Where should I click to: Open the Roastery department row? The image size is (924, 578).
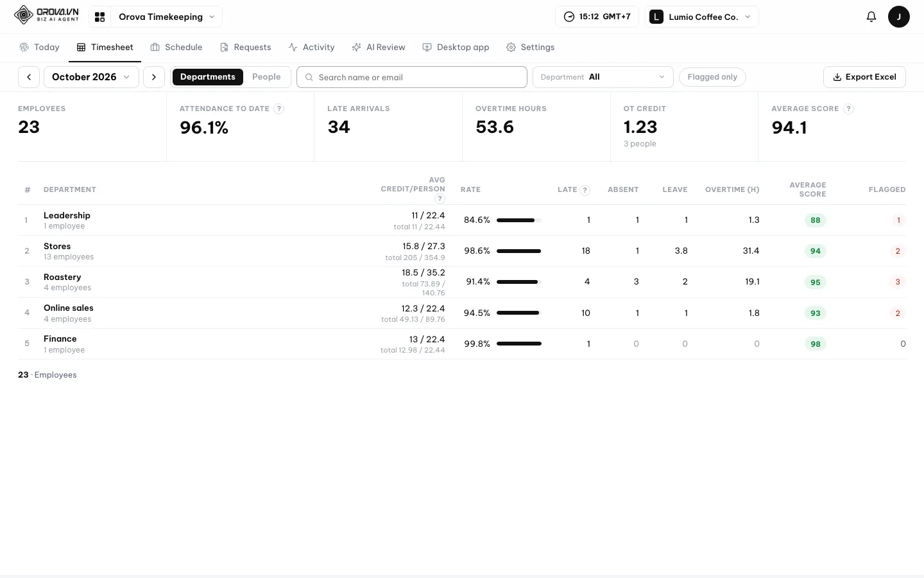[x=462, y=282]
